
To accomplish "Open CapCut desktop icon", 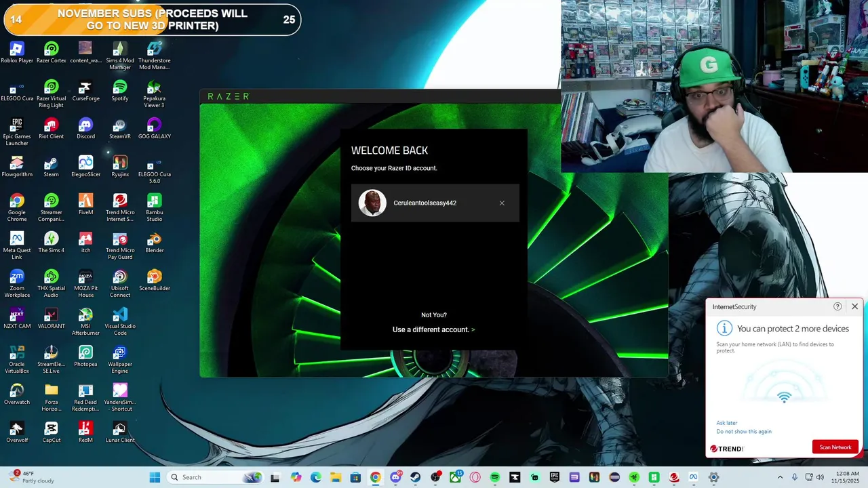I will coord(51,432).
